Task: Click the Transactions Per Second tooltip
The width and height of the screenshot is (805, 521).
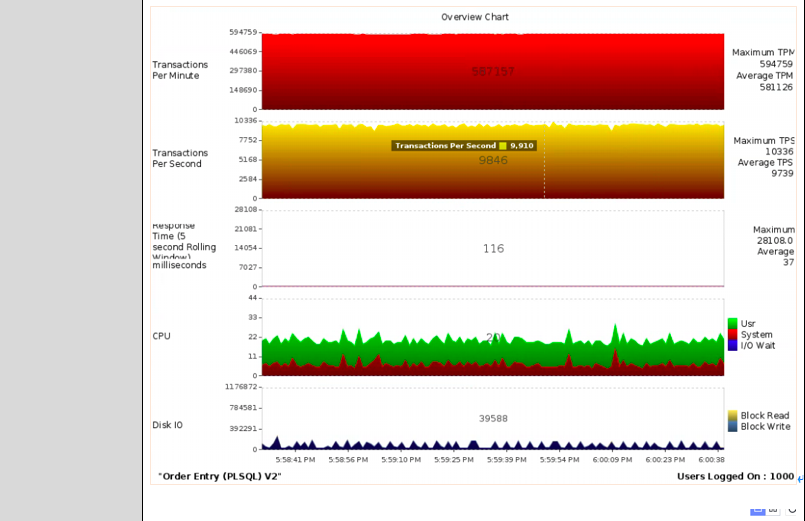Action: [464, 146]
